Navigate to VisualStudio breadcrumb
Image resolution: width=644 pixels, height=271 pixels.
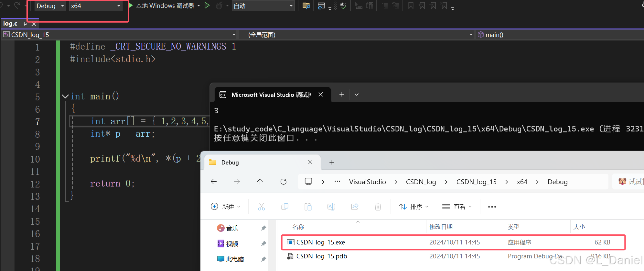click(x=367, y=182)
